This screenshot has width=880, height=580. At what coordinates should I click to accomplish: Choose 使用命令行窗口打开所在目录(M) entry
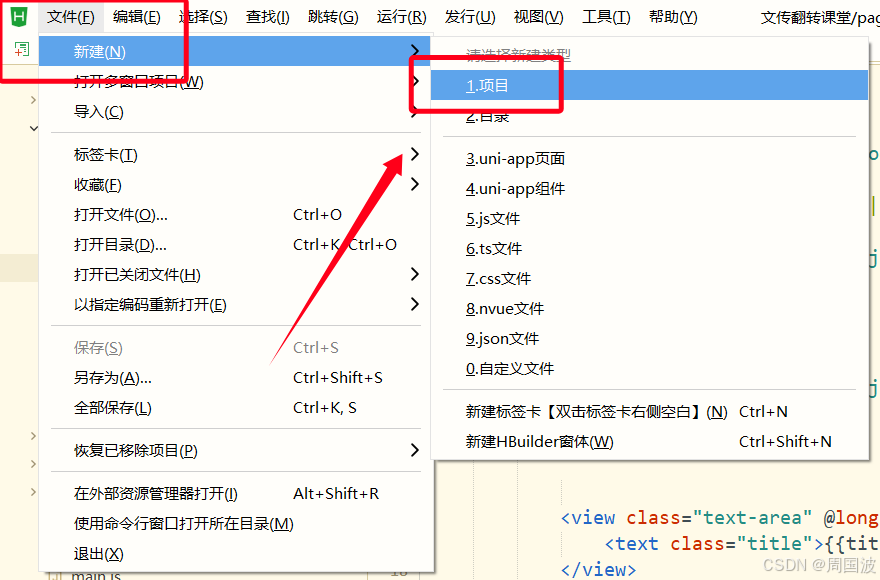tap(235, 524)
